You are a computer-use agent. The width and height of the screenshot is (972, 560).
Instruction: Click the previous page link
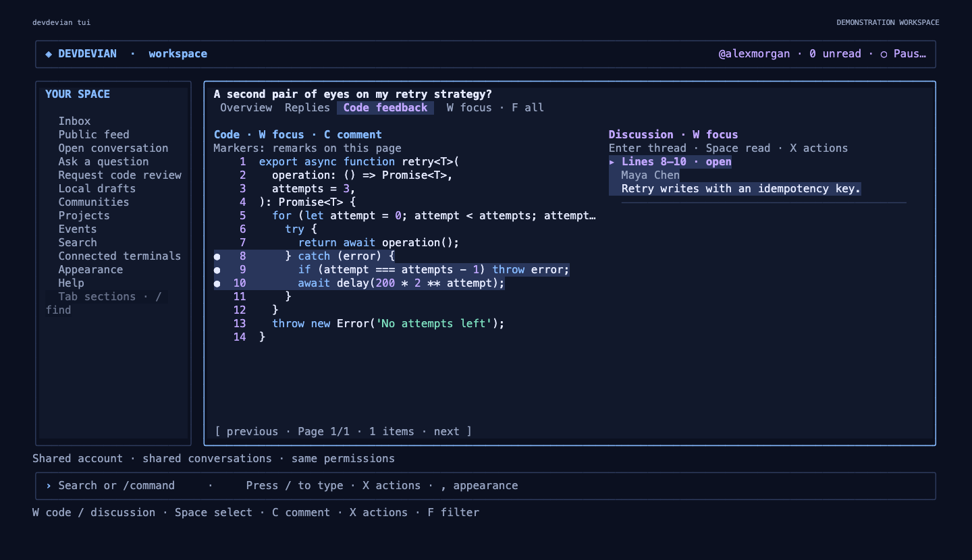pos(252,432)
